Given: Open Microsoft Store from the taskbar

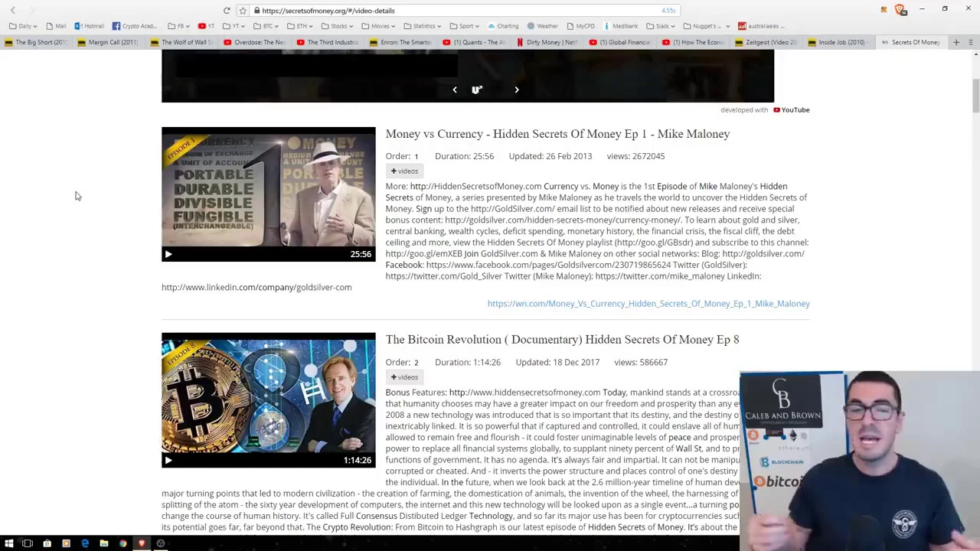Looking at the screenshot, I should 47,543.
